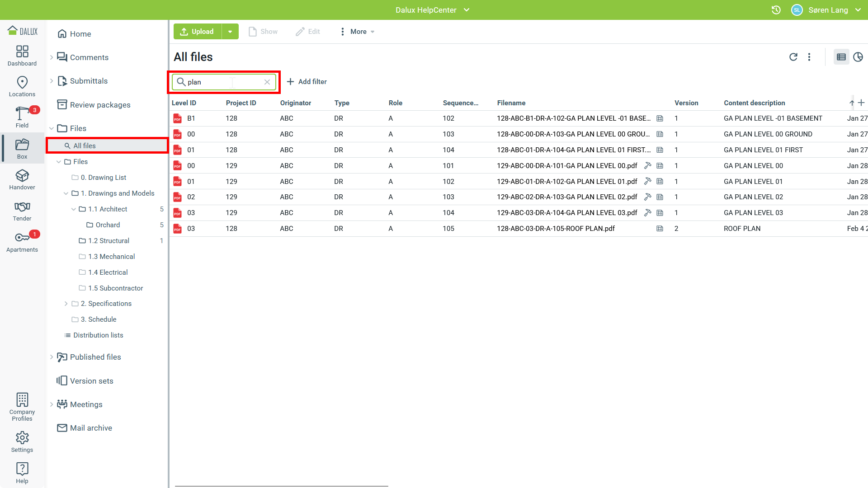Expand the 2. Specifications folder

(x=66, y=303)
